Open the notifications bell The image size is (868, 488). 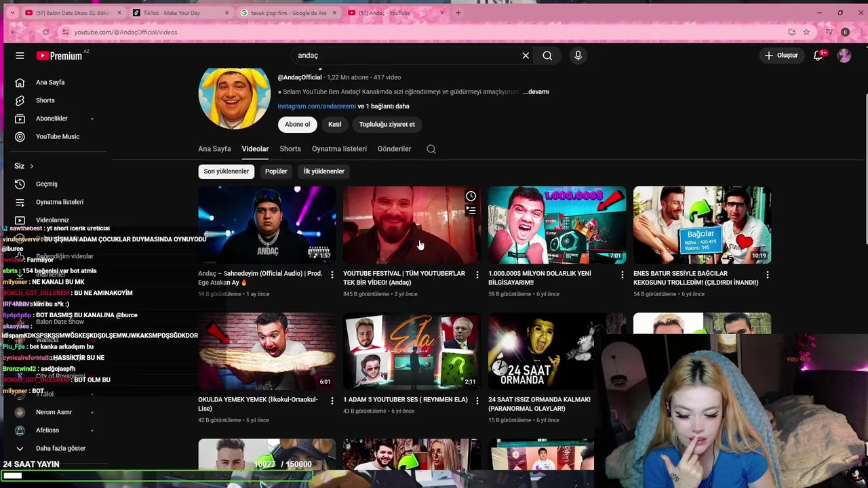click(x=818, y=56)
